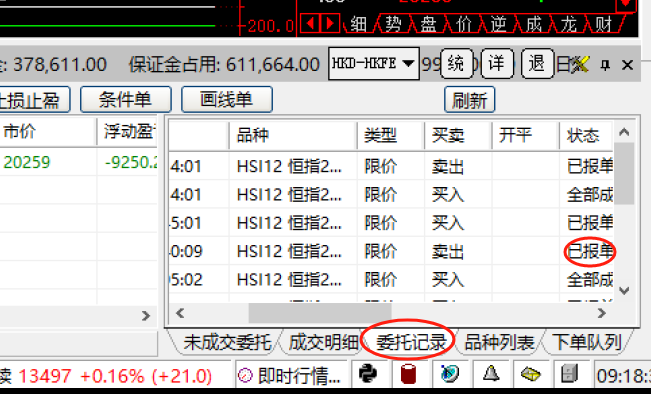The width and height of the screenshot is (651, 394).
Task: Click the yellow box icon in status bar
Action: (x=531, y=374)
